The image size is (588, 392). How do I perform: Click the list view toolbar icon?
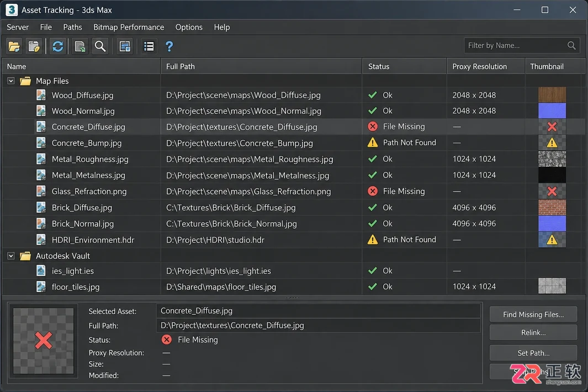click(x=149, y=46)
